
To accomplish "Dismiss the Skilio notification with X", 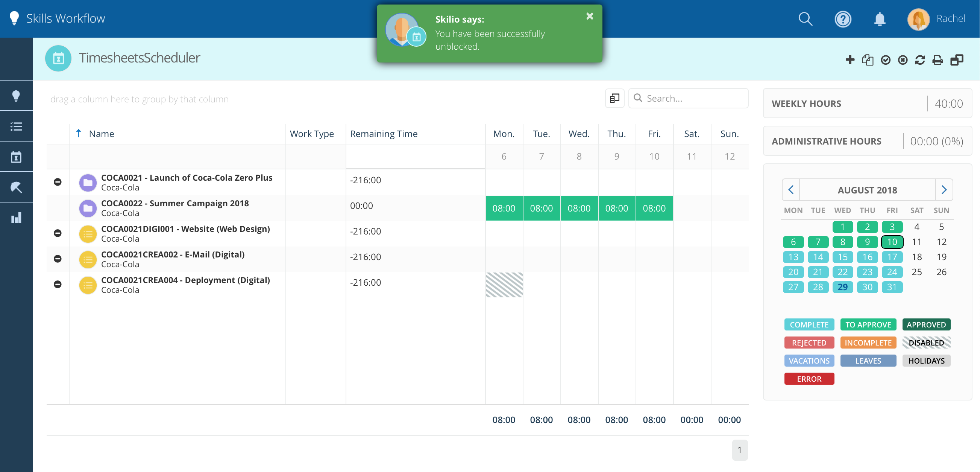I will [x=590, y=16].
